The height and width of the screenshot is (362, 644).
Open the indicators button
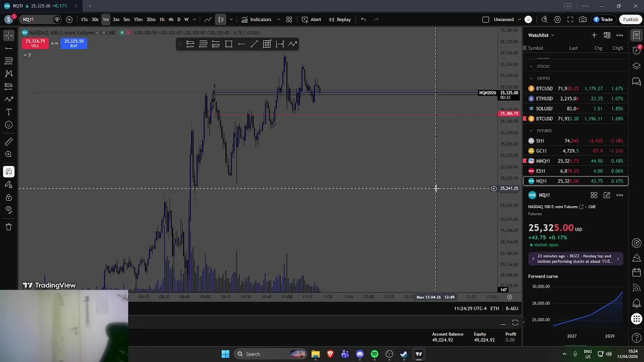point(256,20)
